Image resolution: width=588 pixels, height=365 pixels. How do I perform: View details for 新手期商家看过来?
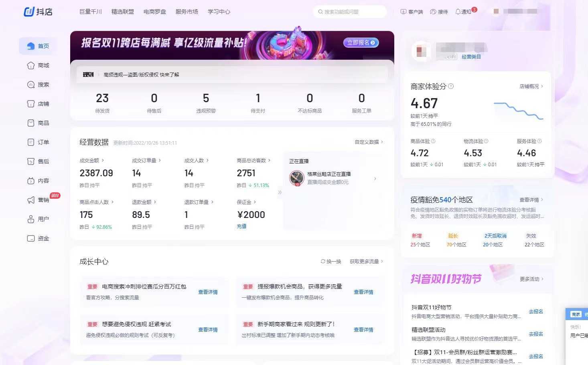(x=363, y=329)
